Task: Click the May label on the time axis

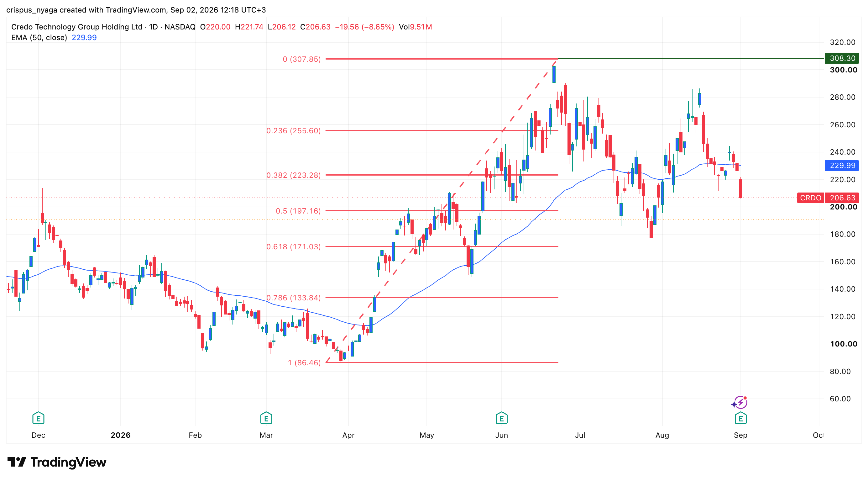Action: coord(426,435)
